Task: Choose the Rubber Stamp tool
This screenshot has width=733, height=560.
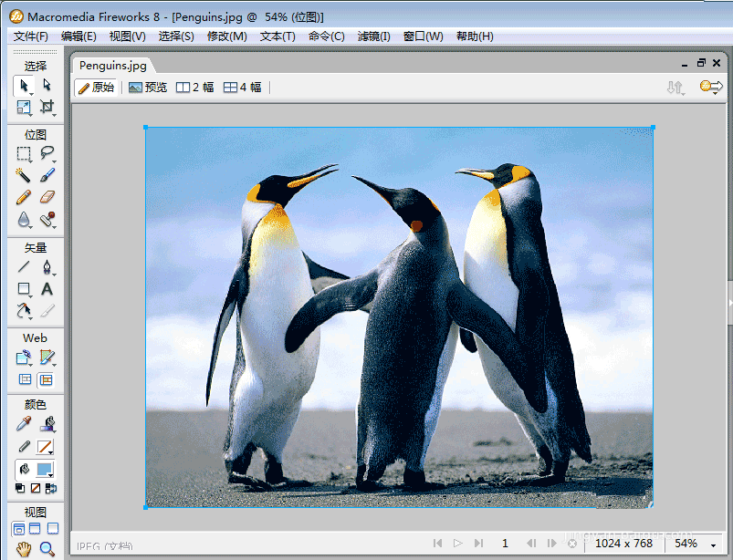Action: [47, 220]
